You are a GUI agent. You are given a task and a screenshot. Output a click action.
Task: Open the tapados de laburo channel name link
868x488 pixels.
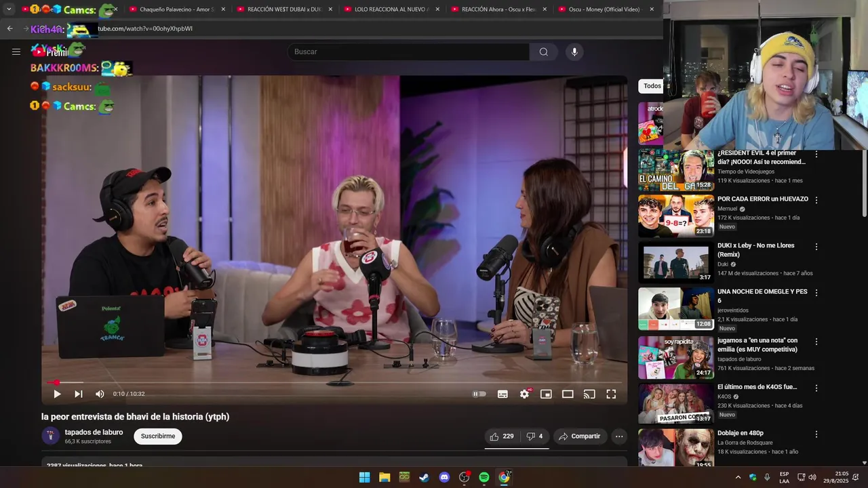pyautogui.click(x=94, y=432)
